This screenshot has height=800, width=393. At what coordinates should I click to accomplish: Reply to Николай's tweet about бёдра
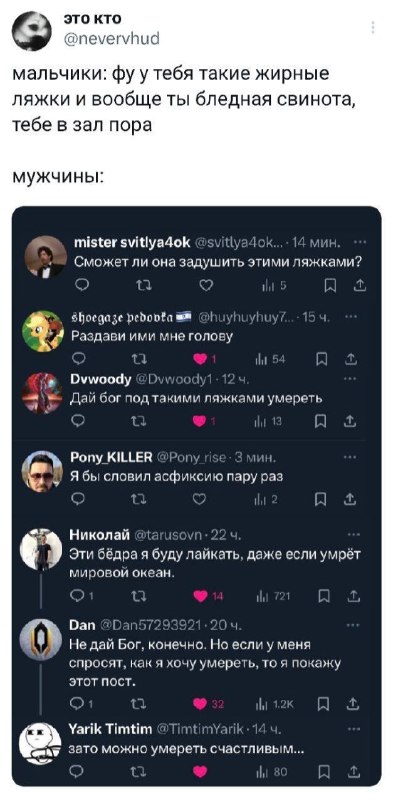click(81, 595)
